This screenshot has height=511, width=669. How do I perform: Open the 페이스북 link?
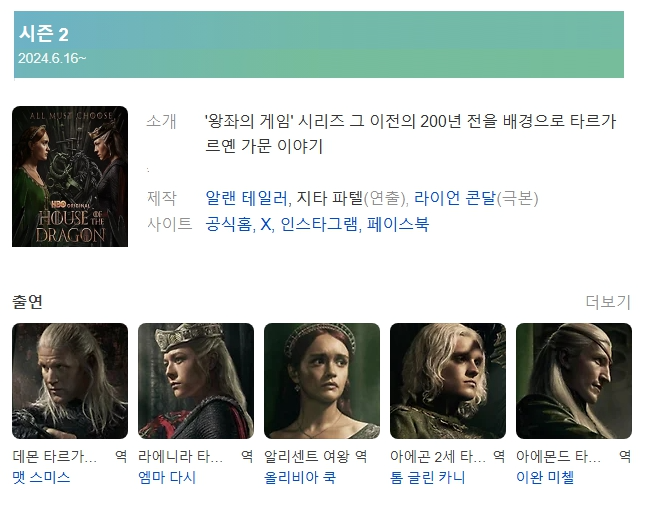tap(398, 224)
